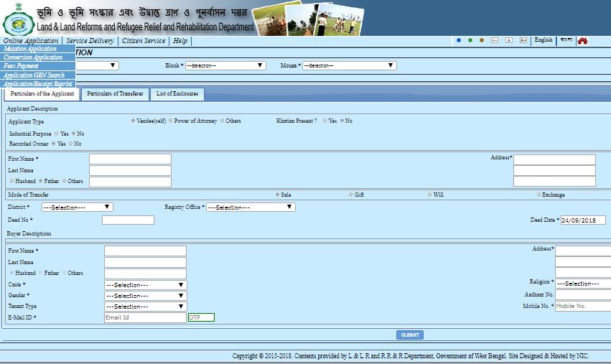Click the Deed No input field
The image size is (611, 364).
tap(128, 220)
